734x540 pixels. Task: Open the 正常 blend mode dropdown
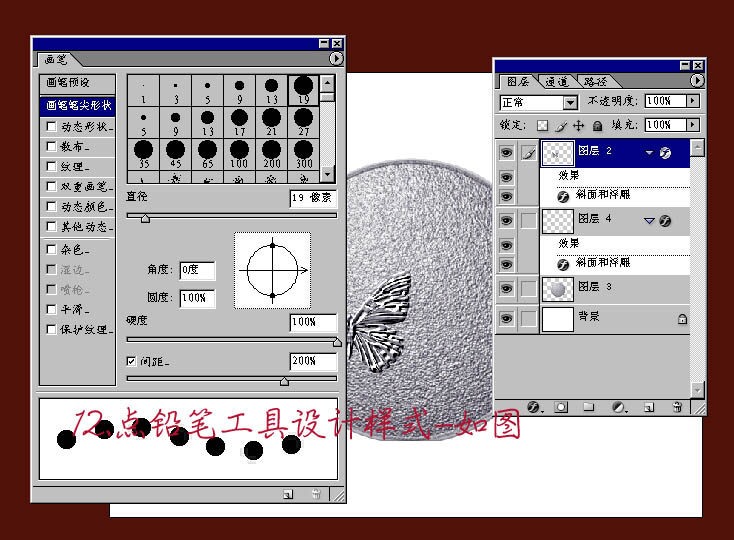coord(570,102)
